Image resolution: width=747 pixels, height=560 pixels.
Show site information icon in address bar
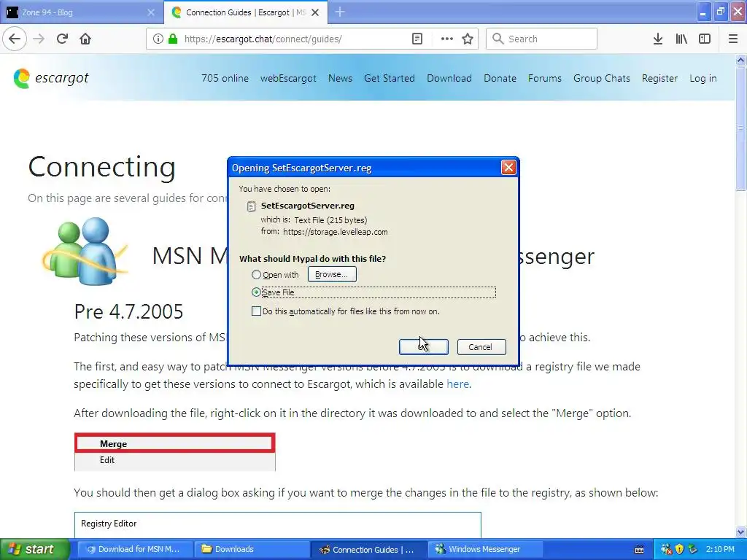pyautogui.click(x=158, y=39)
